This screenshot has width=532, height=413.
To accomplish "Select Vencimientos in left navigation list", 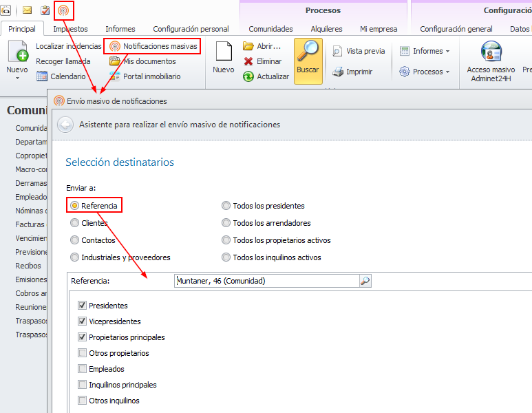I will 31,238.
